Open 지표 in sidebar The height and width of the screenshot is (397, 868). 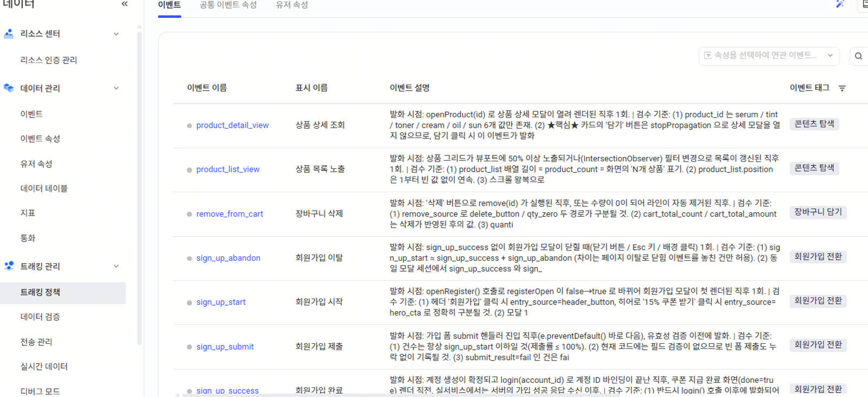coord(28,213)
